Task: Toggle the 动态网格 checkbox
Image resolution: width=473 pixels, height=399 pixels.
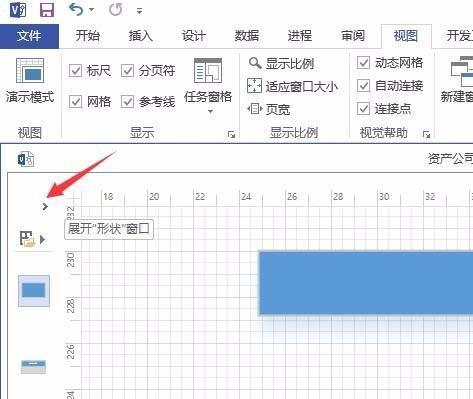Action: click(363, 63)
